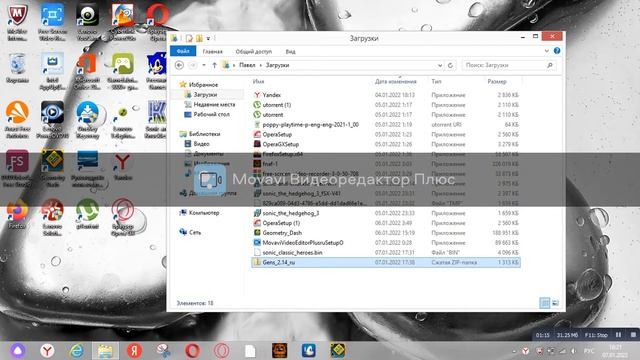
Task: Open the Intel AppUp desktop shortcut
Action: pos(52,71)
